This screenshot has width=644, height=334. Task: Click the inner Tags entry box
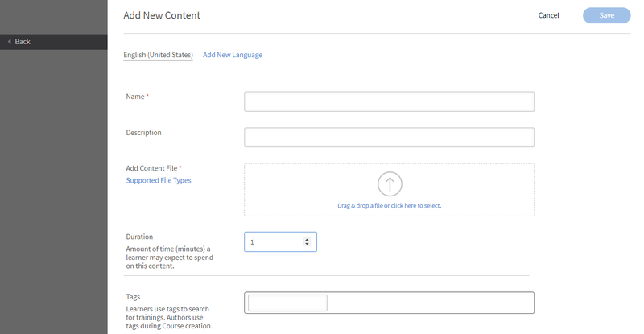(287, 303)
